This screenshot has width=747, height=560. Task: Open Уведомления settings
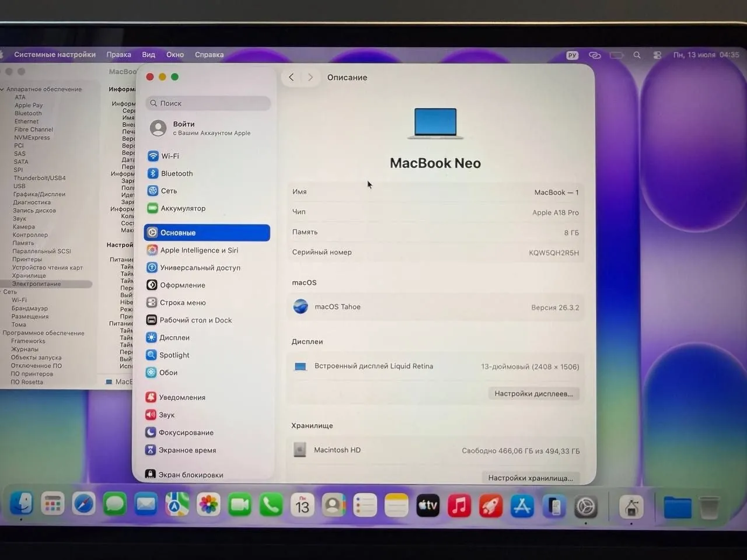coord(207,397)
